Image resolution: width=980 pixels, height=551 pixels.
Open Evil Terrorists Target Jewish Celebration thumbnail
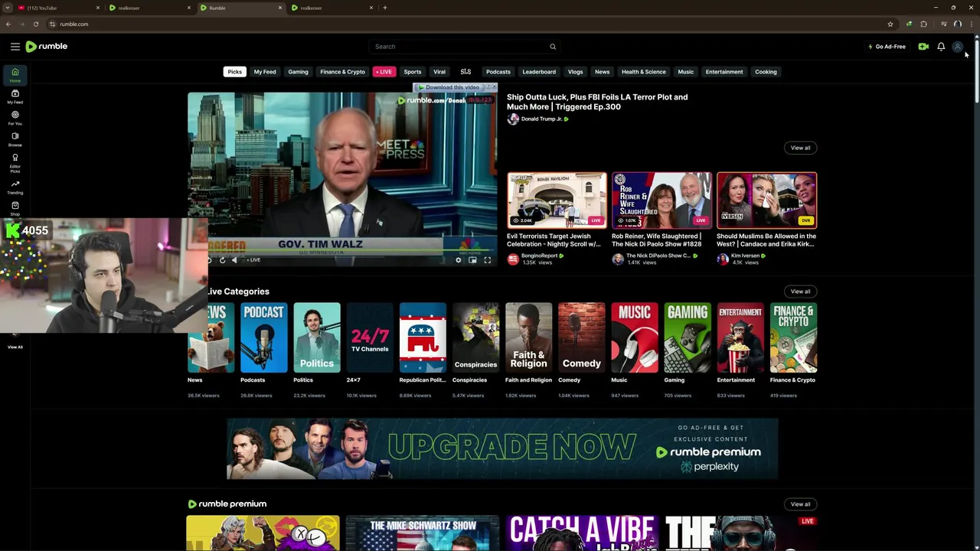click(557, 201)
